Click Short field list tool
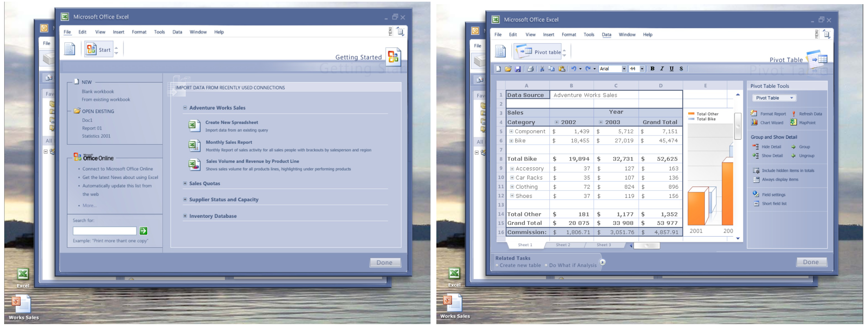Viewport: 868px width, 328px height. pos(770,204)
